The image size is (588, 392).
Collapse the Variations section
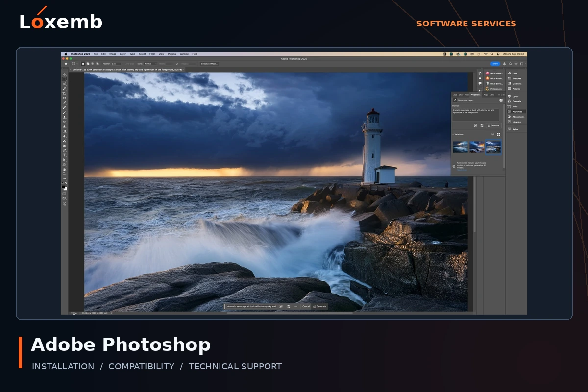pyautogui.click(x=453, y=134)
